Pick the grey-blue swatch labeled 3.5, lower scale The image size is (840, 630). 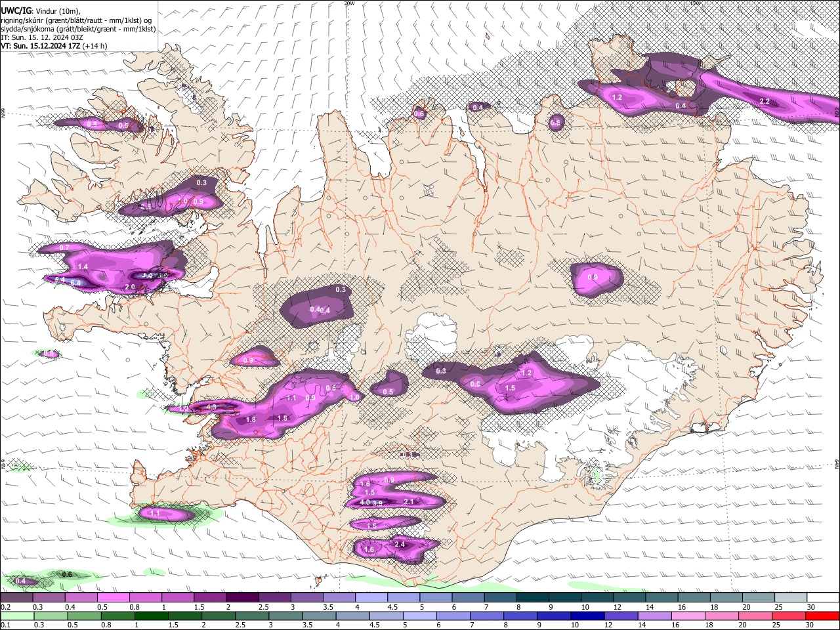coord(319,616)
